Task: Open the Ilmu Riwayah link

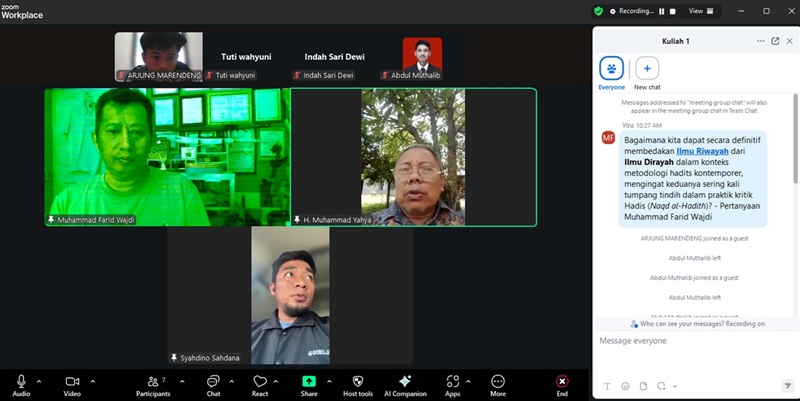Action: [702, 151]
